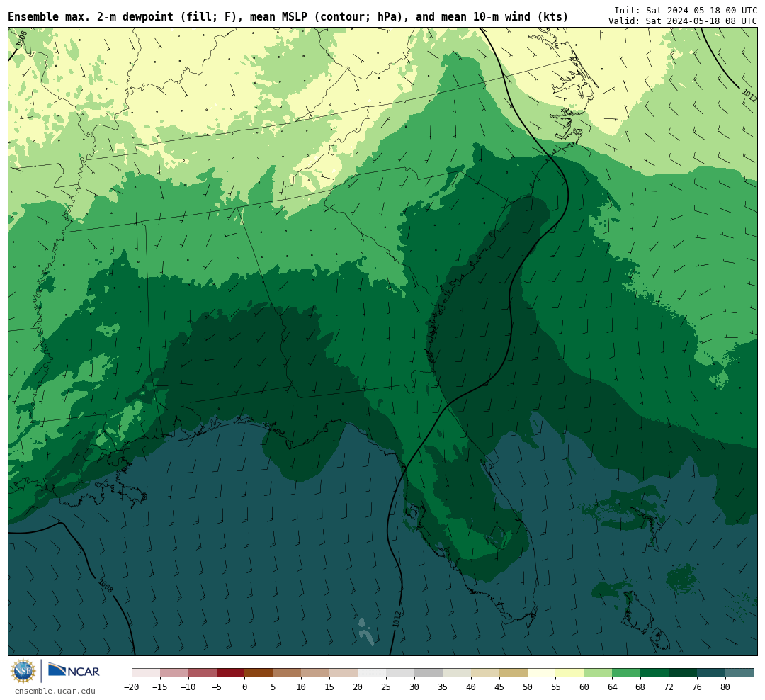Pick the 30 to 35 gray swatch

429,673
